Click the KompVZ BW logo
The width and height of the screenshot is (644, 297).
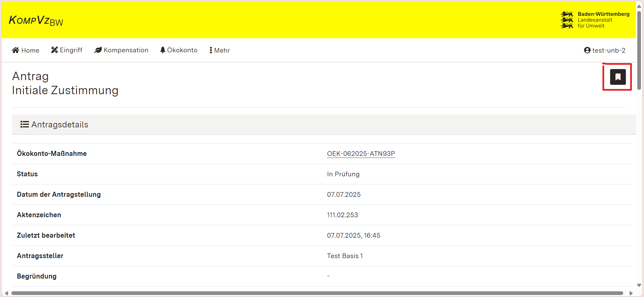tap(36, 21)
